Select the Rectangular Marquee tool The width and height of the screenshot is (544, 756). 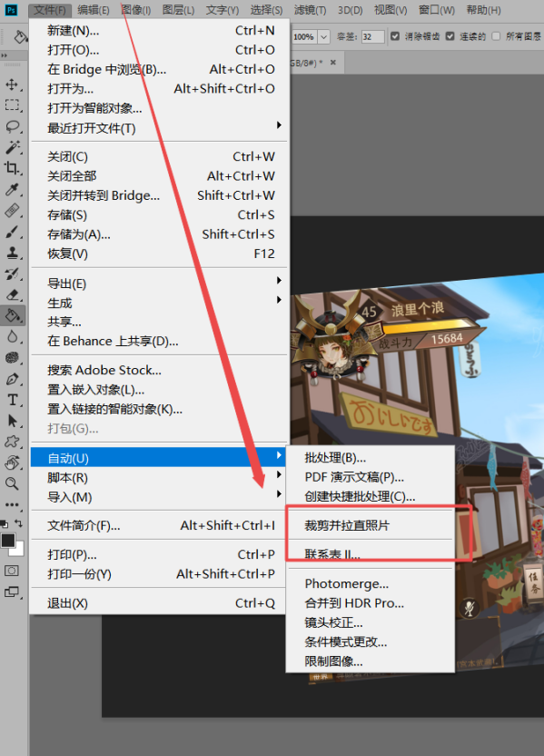(x=12, y=105)
